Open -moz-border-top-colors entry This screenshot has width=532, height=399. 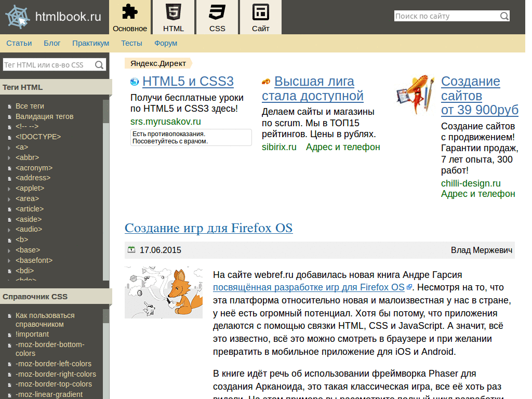54,384
